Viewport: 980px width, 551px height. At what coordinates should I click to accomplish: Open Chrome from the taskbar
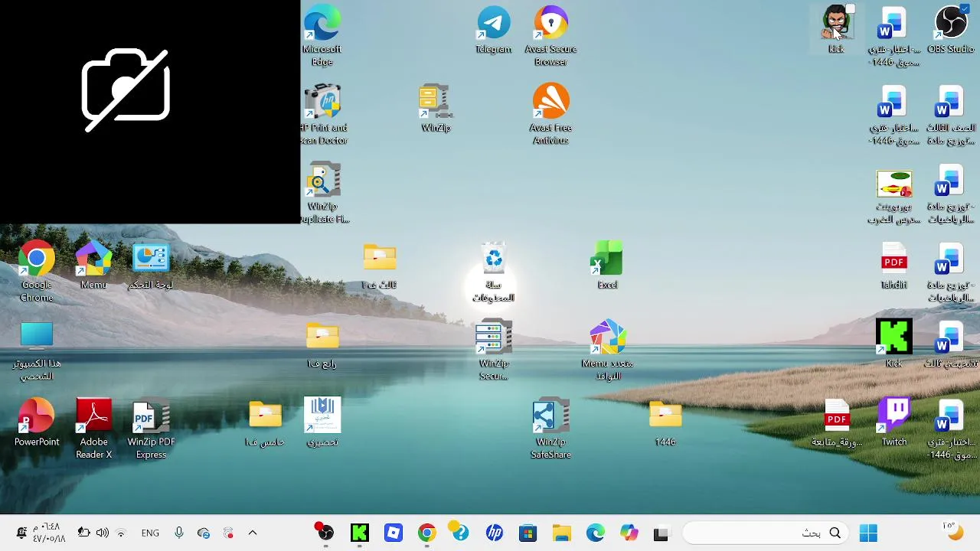[x=427, y=533]
